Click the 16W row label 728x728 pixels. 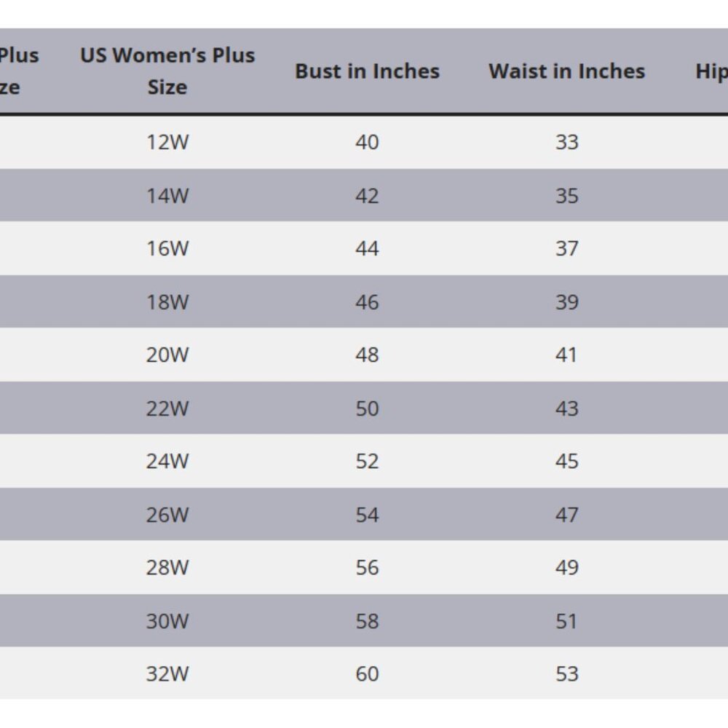tap(167, 249)
